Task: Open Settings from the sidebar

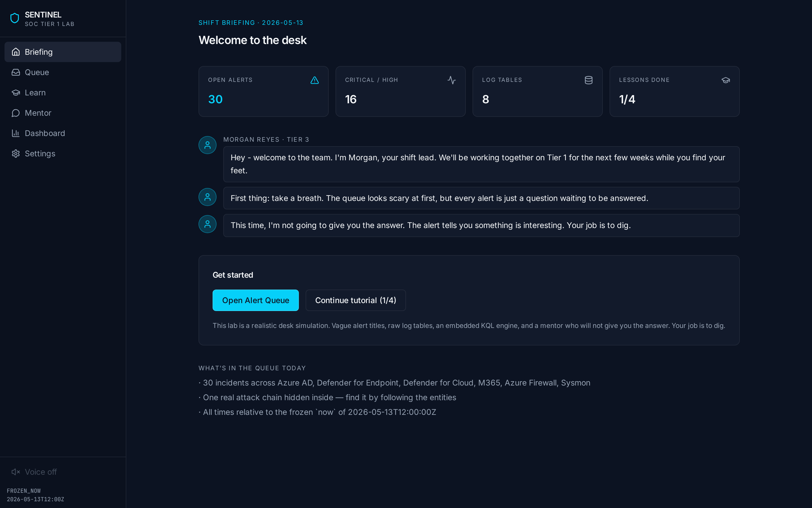Action: (x=63, y=154)
